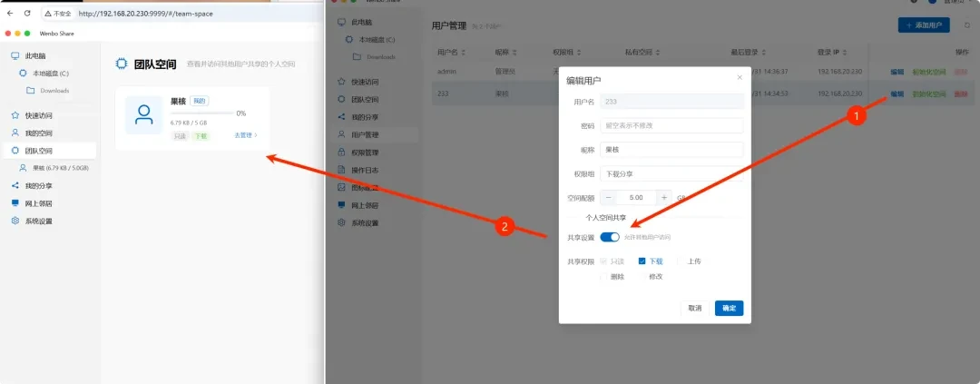Click 团队空间 icon in right window sidebar
Viewport: 980px width, 384px height.
pos(341,99)
